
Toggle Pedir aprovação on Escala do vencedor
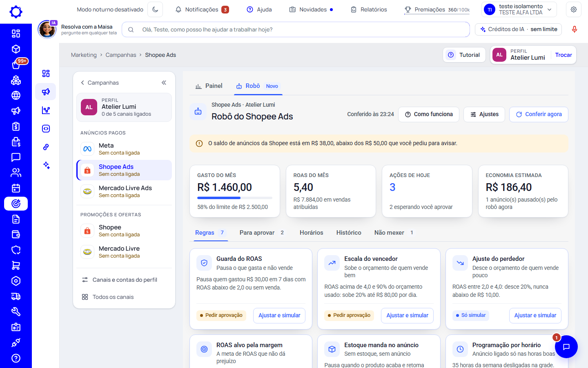[349, 315]
